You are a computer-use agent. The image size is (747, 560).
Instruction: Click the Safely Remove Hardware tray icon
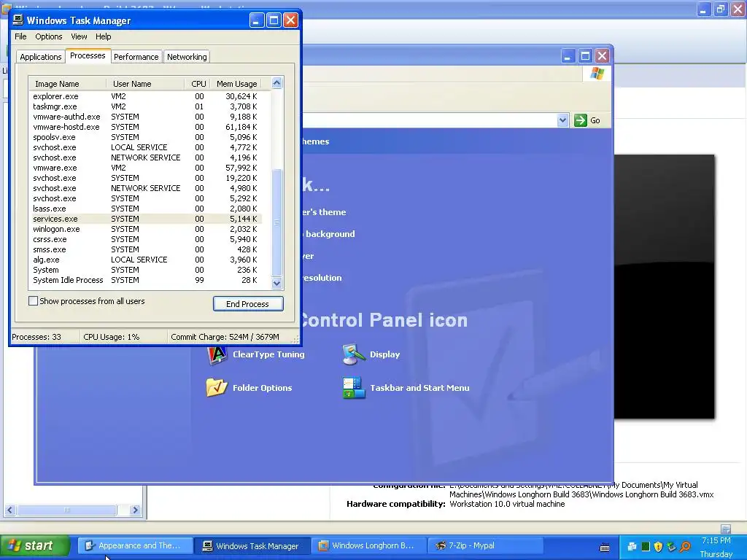coord(672,547)
